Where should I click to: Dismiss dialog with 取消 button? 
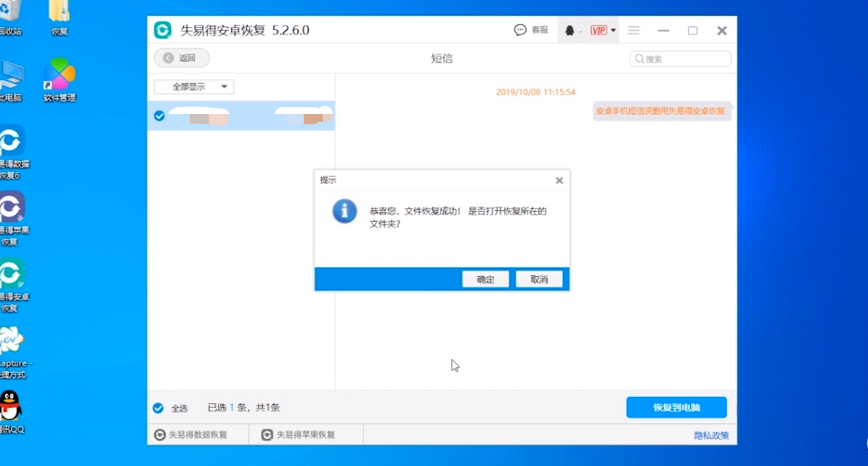539,279
